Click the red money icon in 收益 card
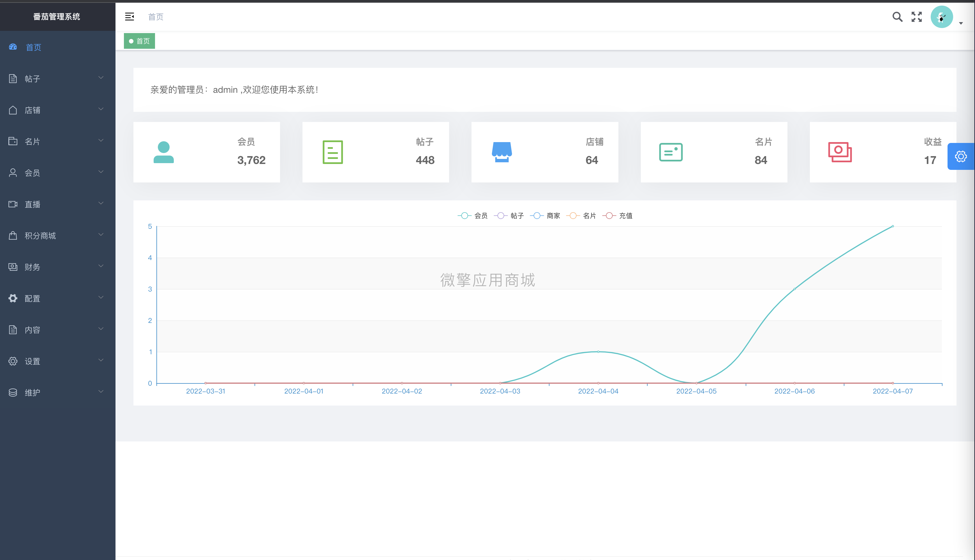This screenshot has height=560, width=975. [x=840, y=152]
